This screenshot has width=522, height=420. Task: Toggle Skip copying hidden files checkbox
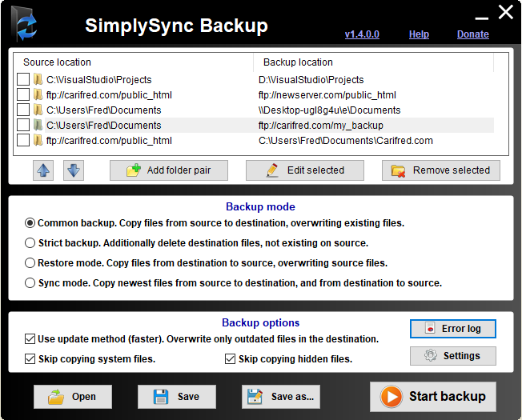click(230, 359)
